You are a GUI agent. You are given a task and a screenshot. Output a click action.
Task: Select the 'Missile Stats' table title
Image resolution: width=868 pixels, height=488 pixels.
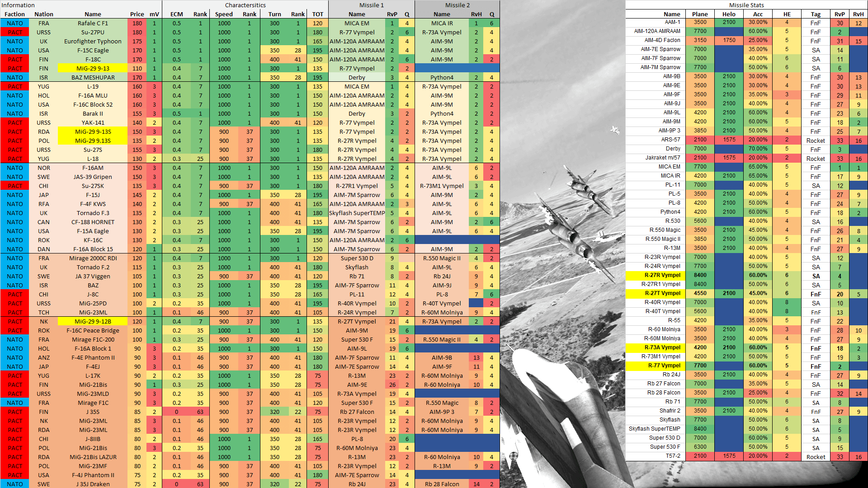[x=746, y=5]
